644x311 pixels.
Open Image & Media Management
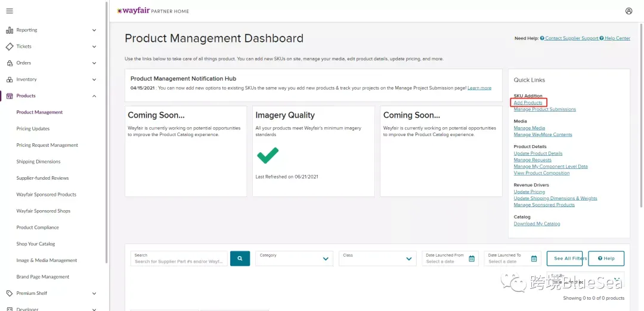point(47,260)
